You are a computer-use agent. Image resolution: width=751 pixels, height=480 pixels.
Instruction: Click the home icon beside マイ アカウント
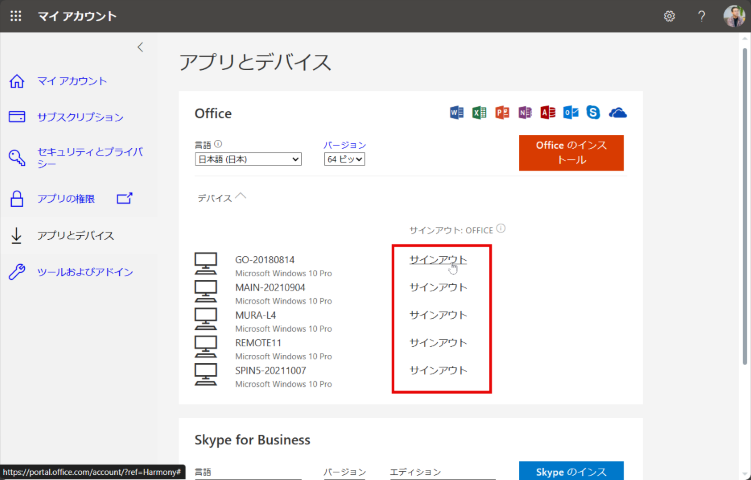click(17, 81)
